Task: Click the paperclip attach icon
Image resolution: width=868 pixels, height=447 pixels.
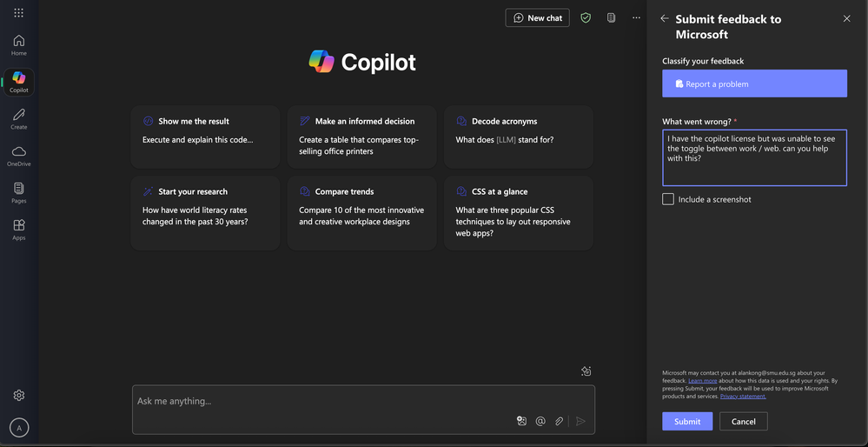Action: 559,421
